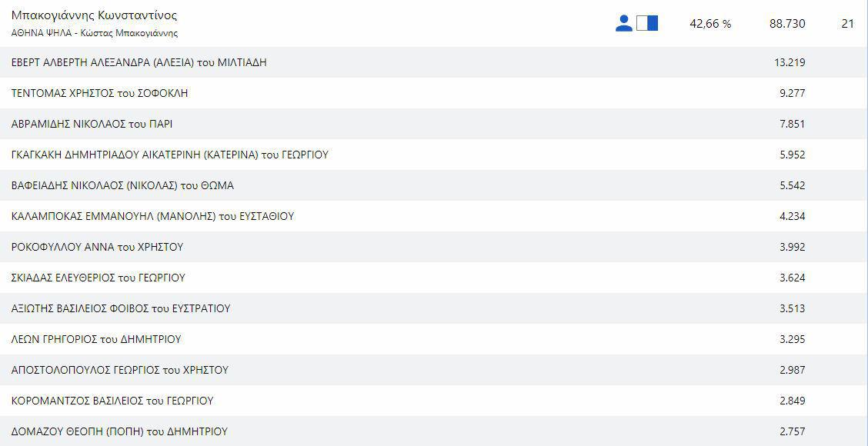The height and width of the screenshot is (446, 868).
Task: Click the blue-white party color swatch
Action: coord(647,24)
